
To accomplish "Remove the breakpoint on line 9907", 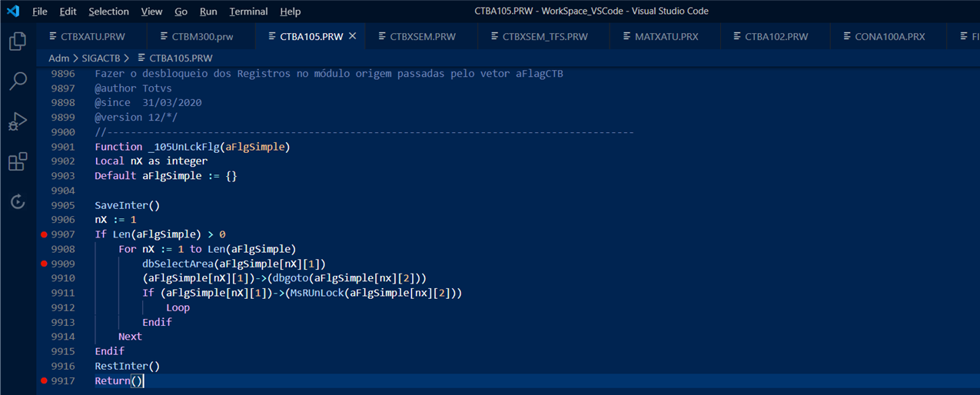I will [x=44, y=234].
